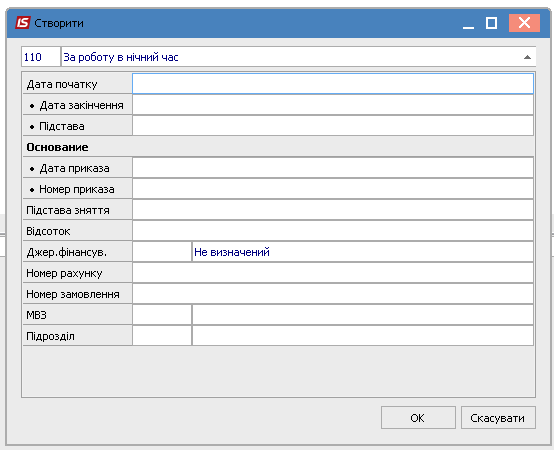Expand the allowance type dropdown arrow
Viewport: 554px width, 450px height.
pyautogui.click(x=527, y=57)
